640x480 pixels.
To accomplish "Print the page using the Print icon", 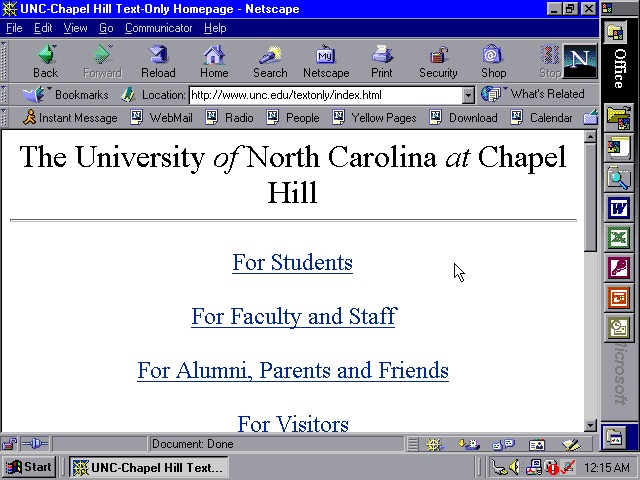I will [382, 61].
